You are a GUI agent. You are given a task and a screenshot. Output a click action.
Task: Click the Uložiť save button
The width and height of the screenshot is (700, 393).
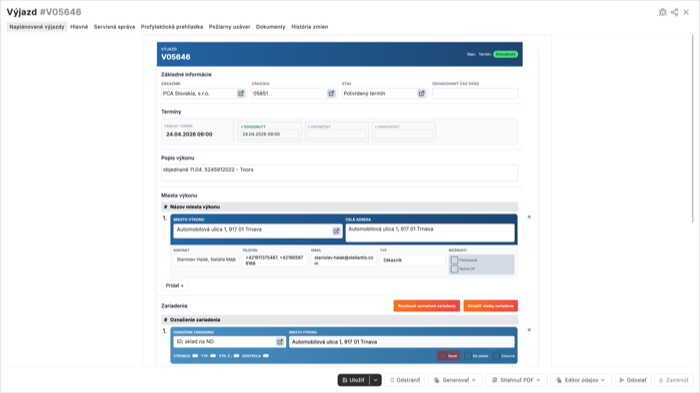[x=354, y=380]
